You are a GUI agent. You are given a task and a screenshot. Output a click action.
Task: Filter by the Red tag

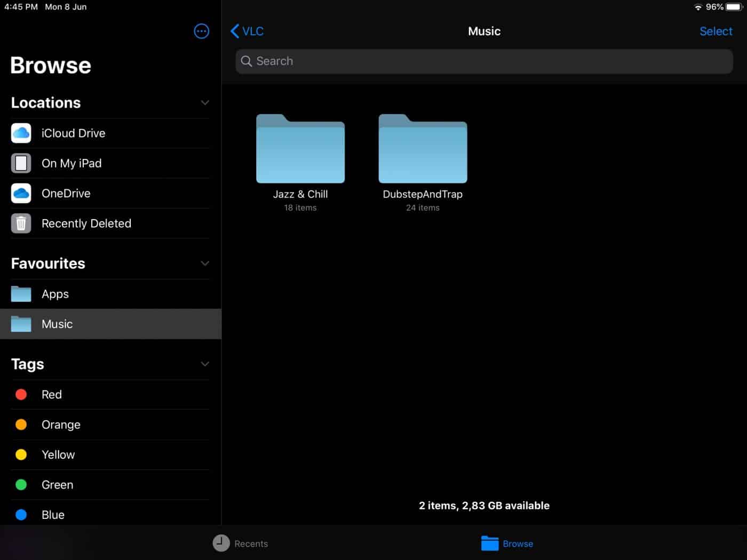(52, 395)
